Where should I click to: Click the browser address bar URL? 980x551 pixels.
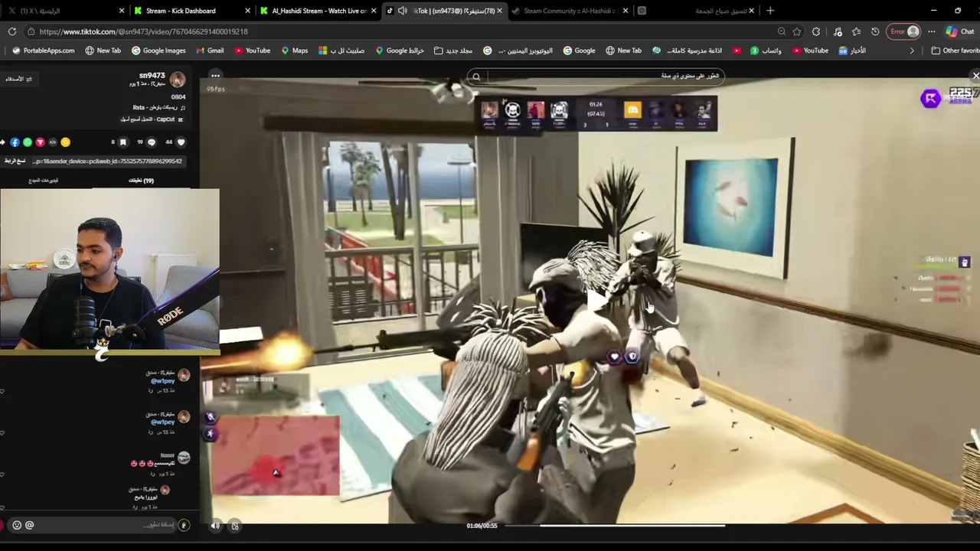click(x=143, y=31)
